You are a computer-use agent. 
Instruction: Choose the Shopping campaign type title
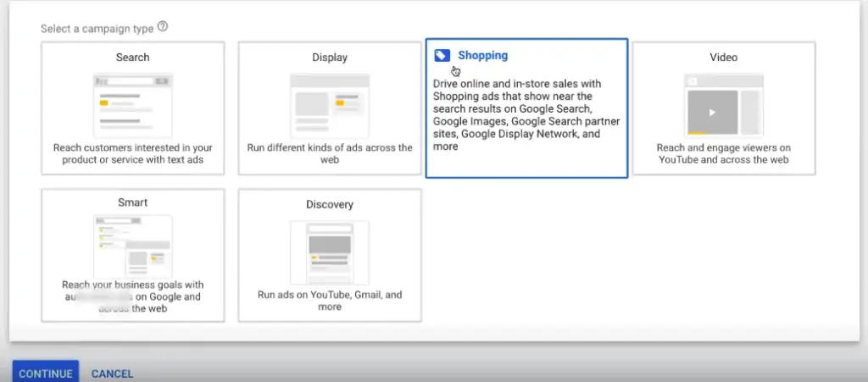tap(482, 55)
